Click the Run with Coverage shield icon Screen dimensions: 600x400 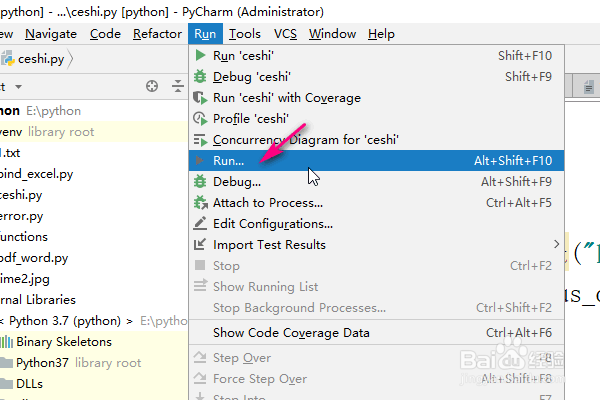point(199,98)
